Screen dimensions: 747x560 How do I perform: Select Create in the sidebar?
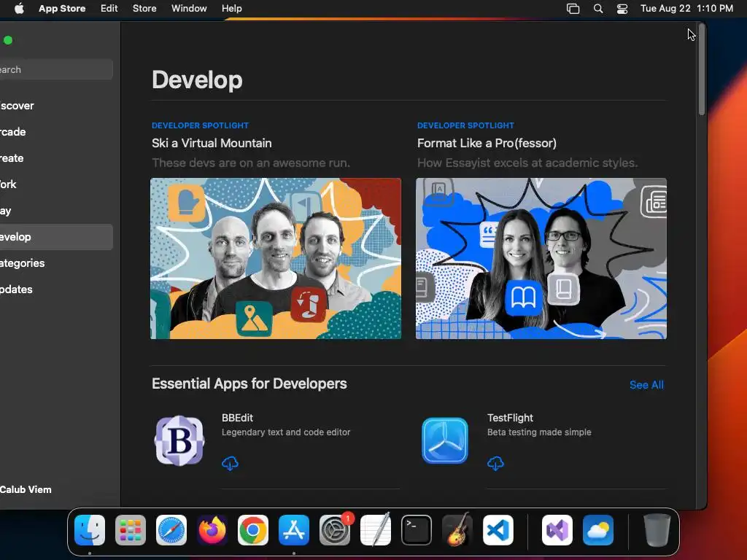coord(56,158)
